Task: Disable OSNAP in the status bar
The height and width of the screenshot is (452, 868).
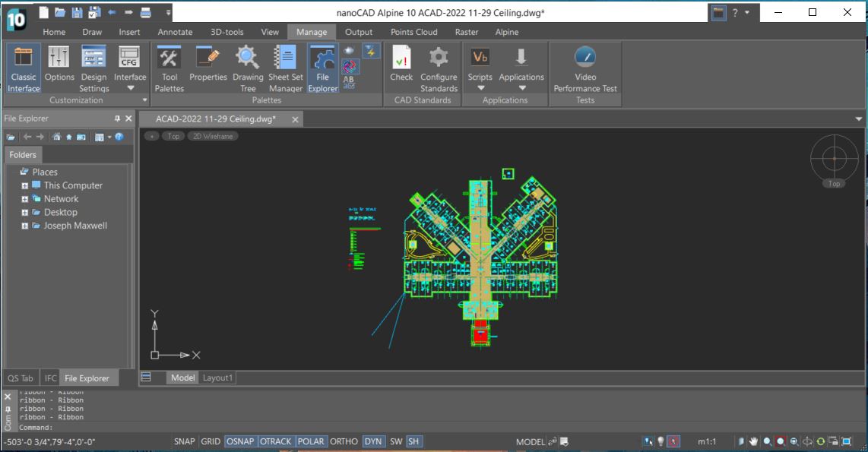Action: click(239, 441)
